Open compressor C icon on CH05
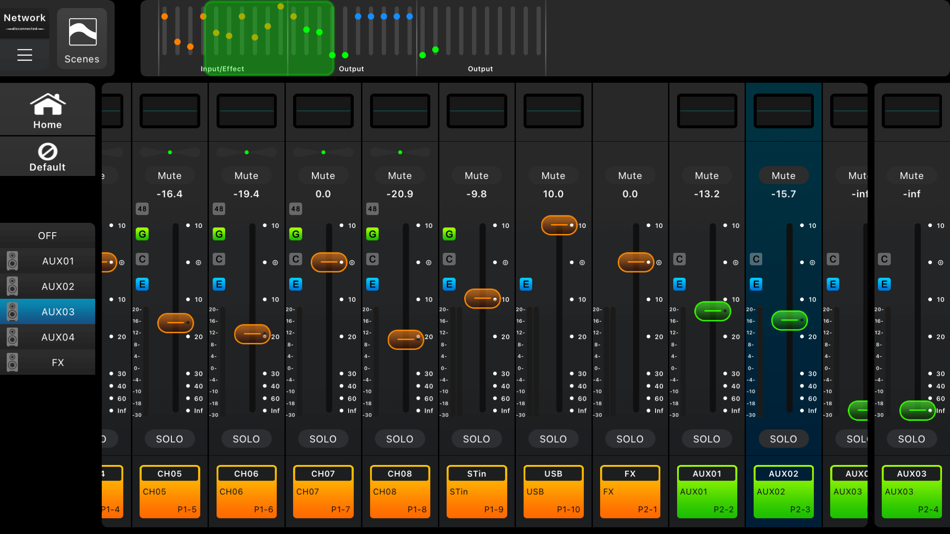This screenshot has height=534, width=950. [x=142, y=259]
